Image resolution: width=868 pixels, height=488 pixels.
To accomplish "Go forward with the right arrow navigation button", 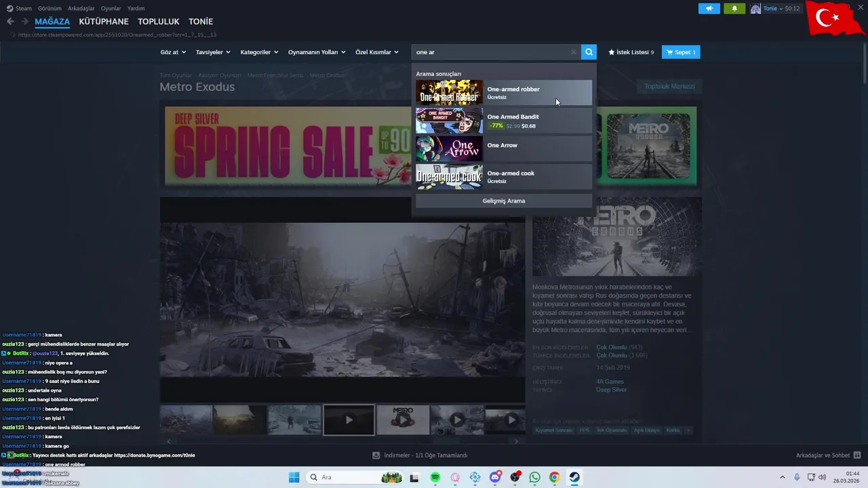I will pos(24,22).
